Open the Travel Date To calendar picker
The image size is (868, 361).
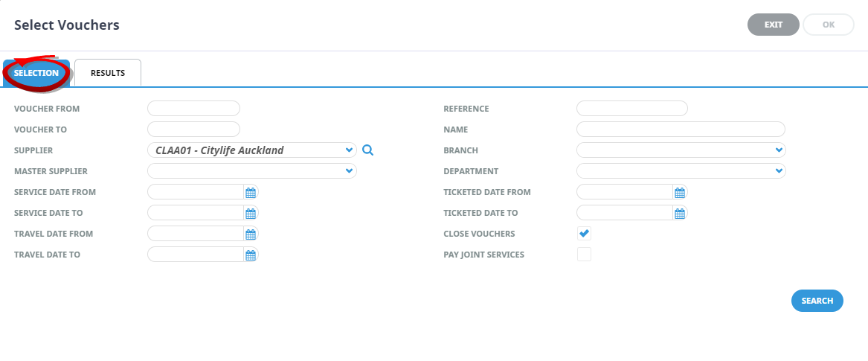pyautogui.click(x=251, y=255)
